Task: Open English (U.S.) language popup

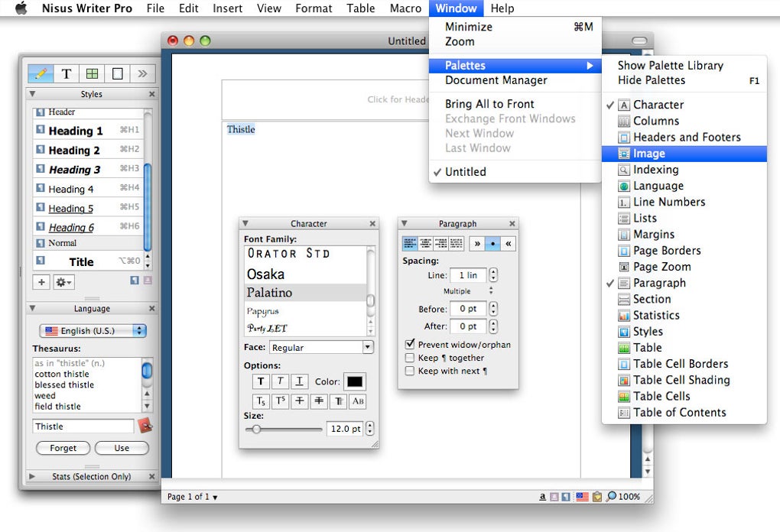Action: coord(93,331)
